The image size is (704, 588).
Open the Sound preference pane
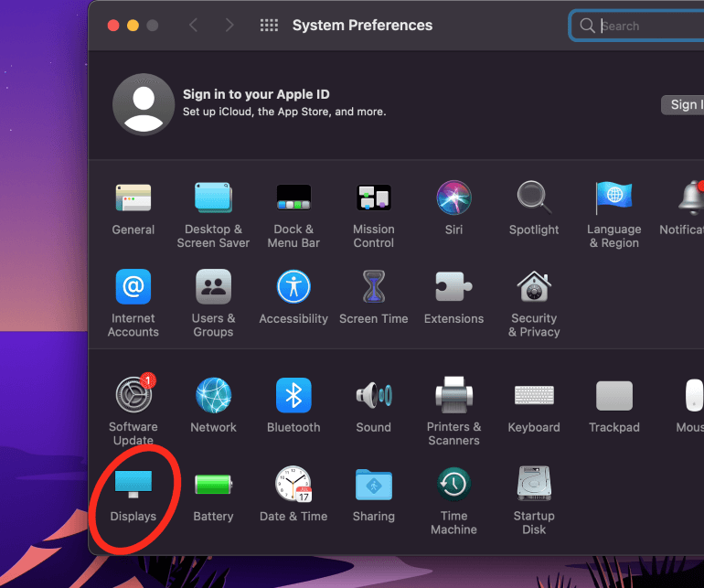point(373,396)
